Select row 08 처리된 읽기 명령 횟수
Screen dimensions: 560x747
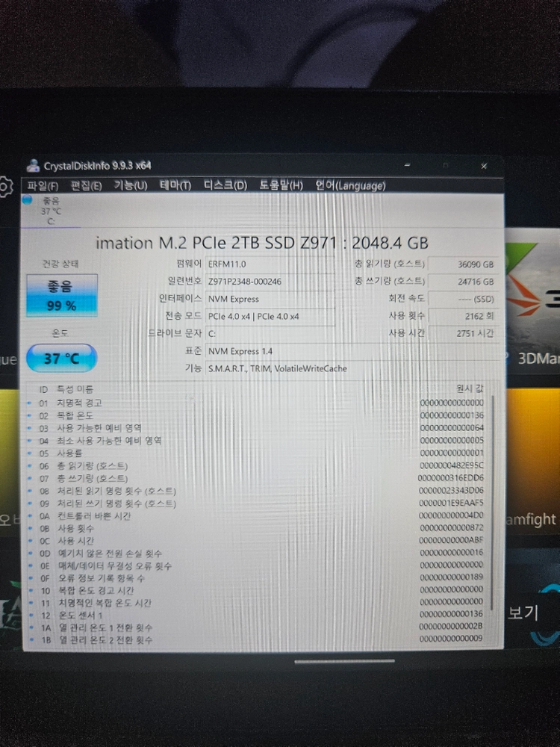coord(256,491)
